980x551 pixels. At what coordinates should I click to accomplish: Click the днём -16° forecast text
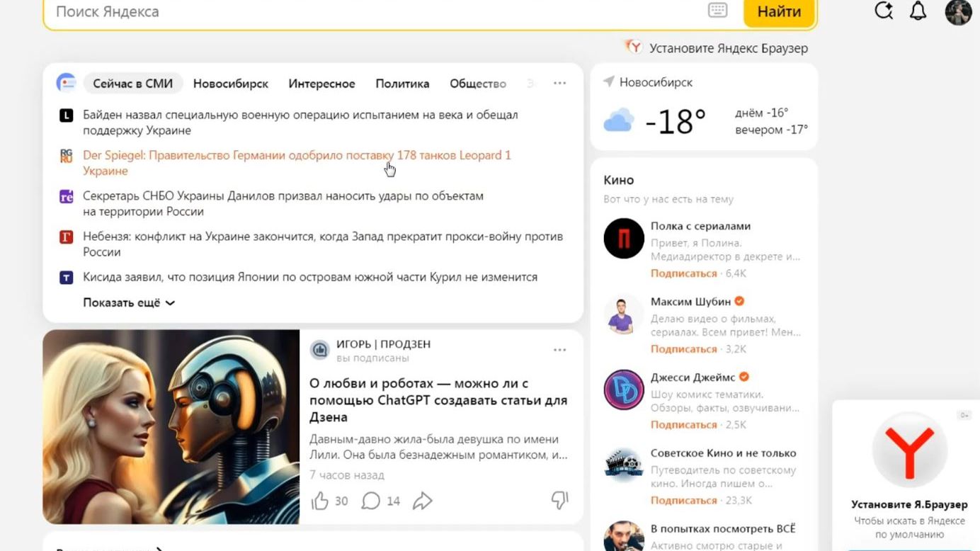pos(761,113)
